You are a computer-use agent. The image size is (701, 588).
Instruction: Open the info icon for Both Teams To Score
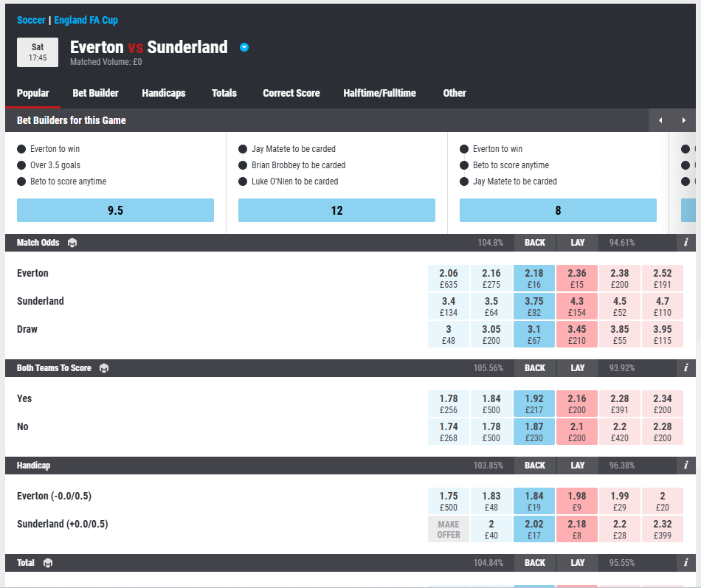[x=685, y=367]
